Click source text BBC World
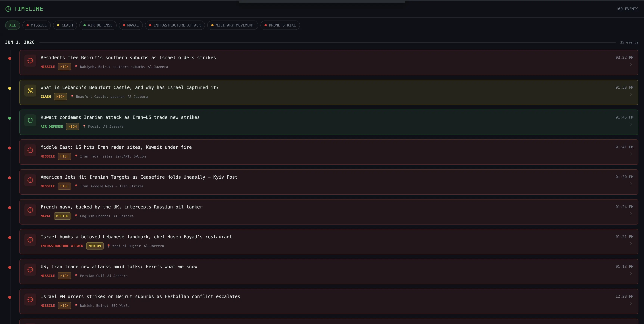The width and height of the screenshot is (644, 324). 121,306
